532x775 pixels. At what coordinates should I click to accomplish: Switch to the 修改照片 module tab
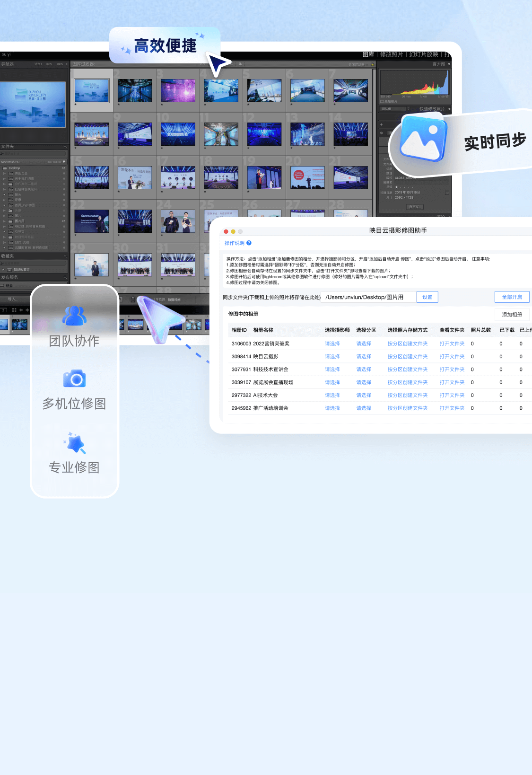point(392,55)
